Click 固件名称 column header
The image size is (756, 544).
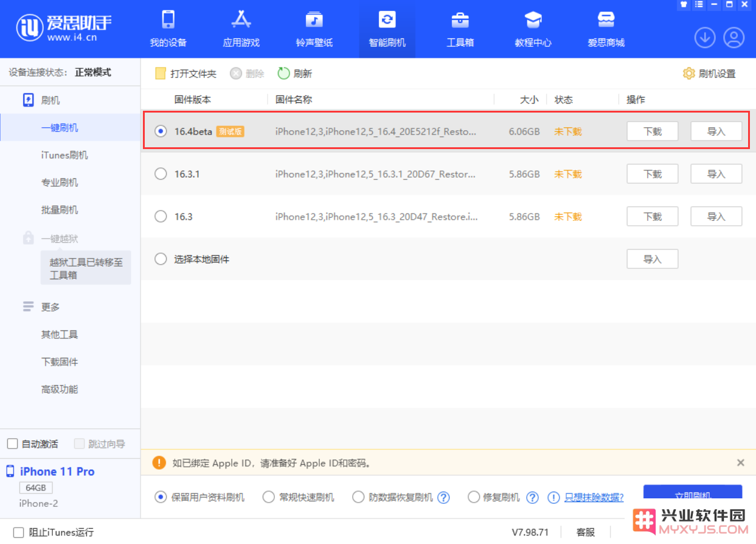[x=294, y=100]
